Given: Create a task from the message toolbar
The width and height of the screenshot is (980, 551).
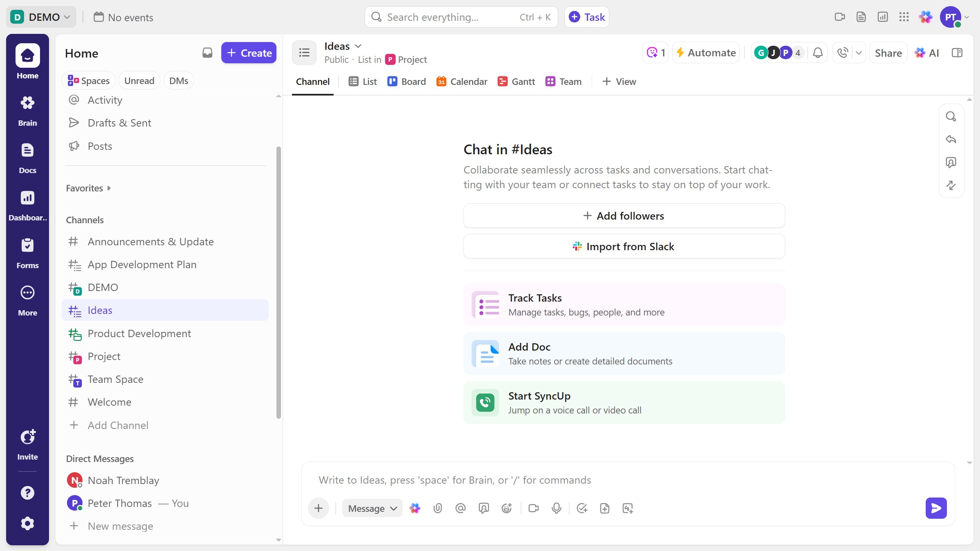Looking at the screenshot, I should (x=582, y=508).
